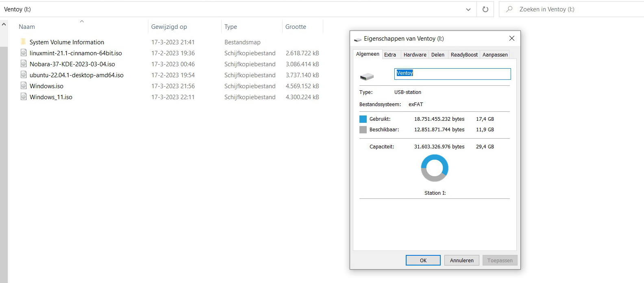Image resolution: width=644 pixels, height=283 pixels.
Task: Open the Aanpassen tab
Action: tap(495, 54)
